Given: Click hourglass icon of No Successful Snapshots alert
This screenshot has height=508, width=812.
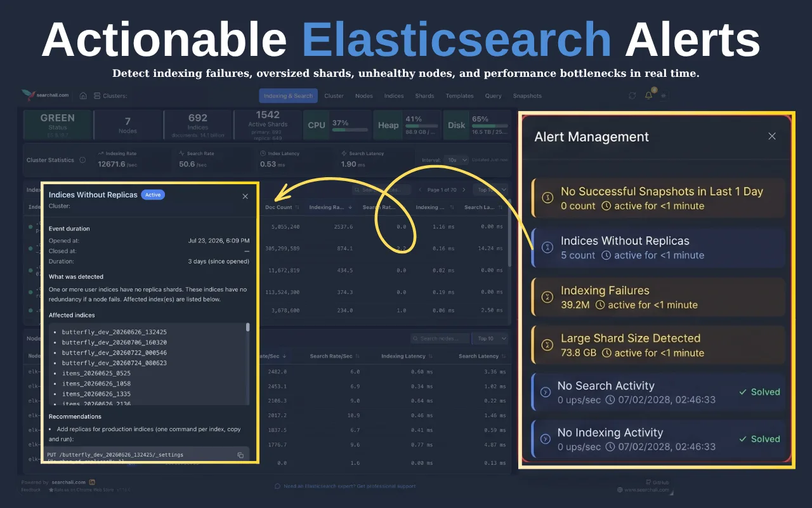Looking at the screenshot, I should pyautogui.click(x=547, y=198).
